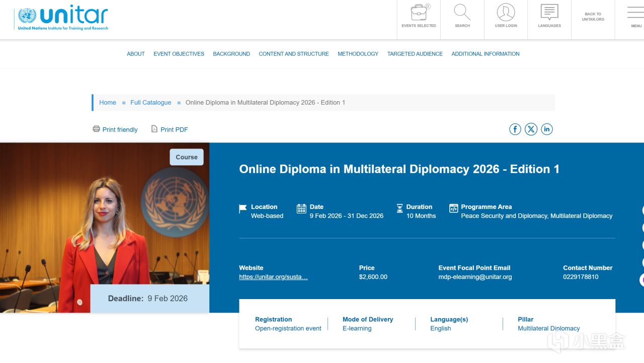
Task: Jump to the Background section
Action: [231, 54]
